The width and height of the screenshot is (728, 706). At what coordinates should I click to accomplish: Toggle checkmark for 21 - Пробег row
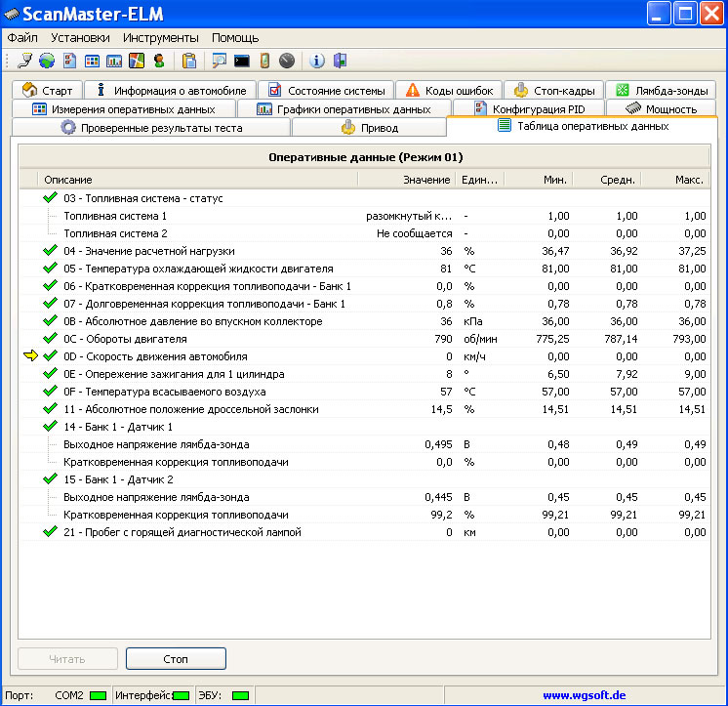tap(50, 532)
